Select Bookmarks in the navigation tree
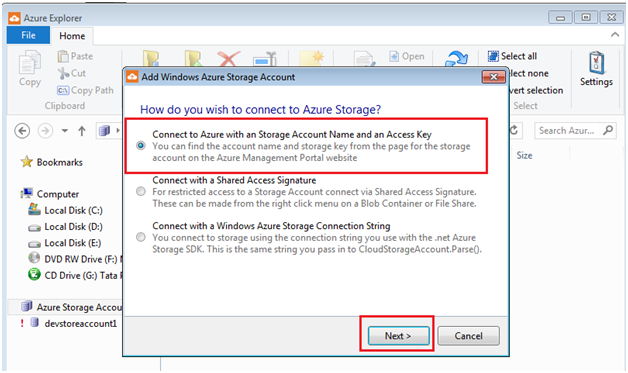Image resolution: width=628 pixels, height=373 pixels. (60, 162)
